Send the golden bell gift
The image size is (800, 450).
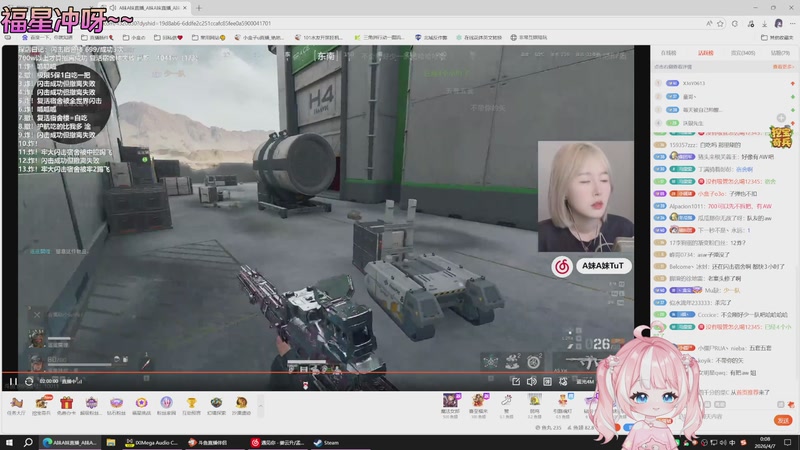click(534, 405)
